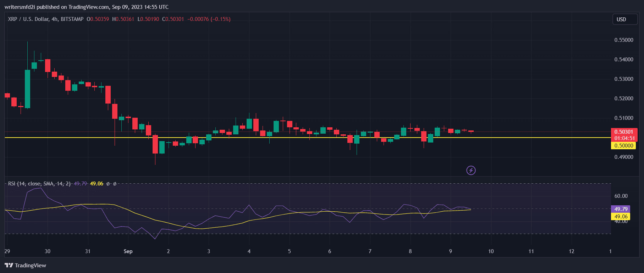Click the yellow 0.50000 price label
The width and height of the screenshot is (644, 273).
pyautogui.click(x=623, y=146)
